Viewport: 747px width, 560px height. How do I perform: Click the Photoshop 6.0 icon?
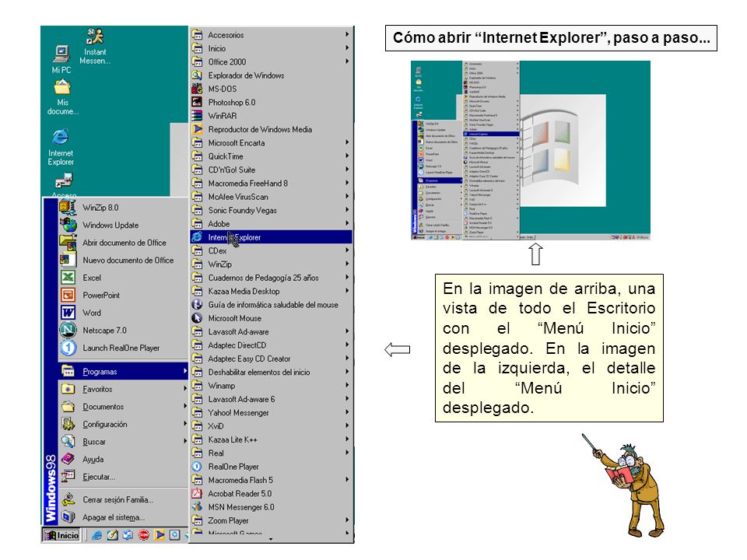pos(197,102)
